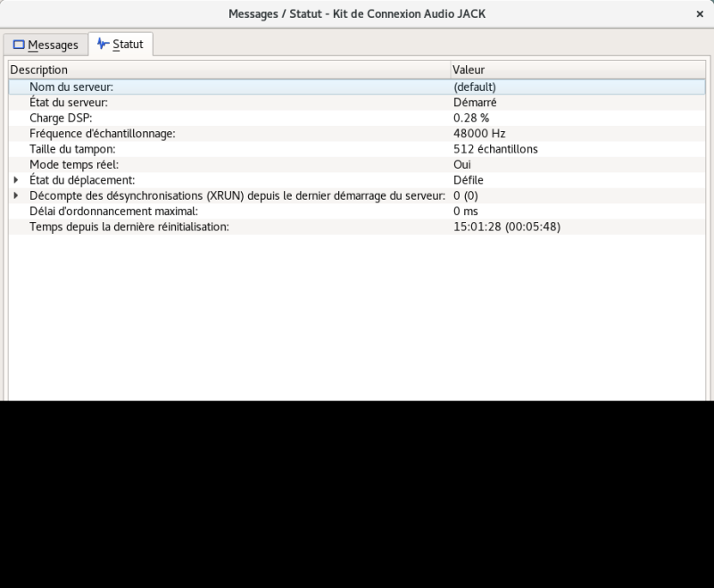The width and height of the screenshot is (714, 588).
Task: Expand the État du déplacement row
Action: tap(16, 180)
